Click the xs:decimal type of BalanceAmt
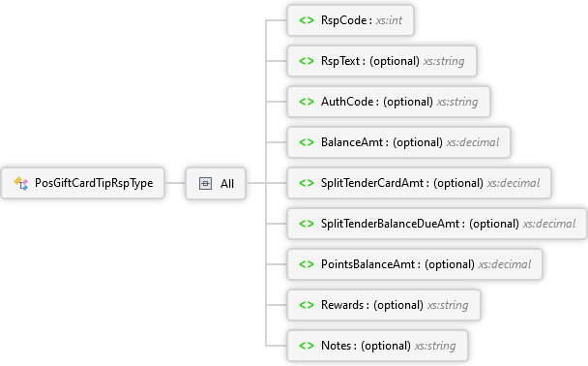This screenshot has height=366, width=588. pyautogui.click(x=473, y=142)
